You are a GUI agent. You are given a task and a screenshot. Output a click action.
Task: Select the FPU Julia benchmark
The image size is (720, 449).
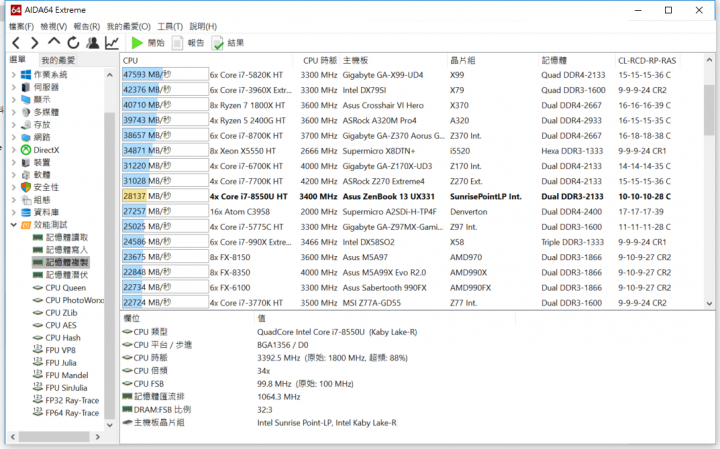(61, 363)
